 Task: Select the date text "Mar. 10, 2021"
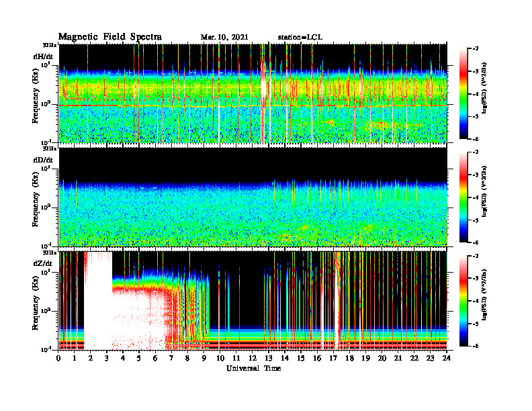[224, 38]
